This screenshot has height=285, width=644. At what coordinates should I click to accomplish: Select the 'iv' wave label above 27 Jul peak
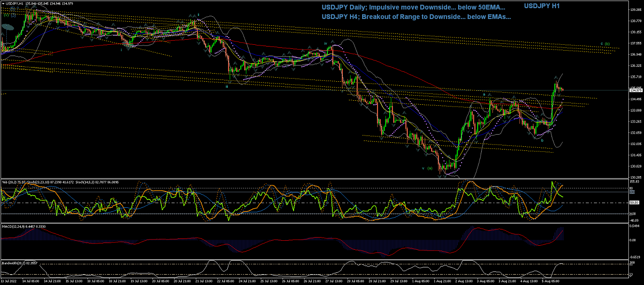pyautogui.click(x=325, y=44)
